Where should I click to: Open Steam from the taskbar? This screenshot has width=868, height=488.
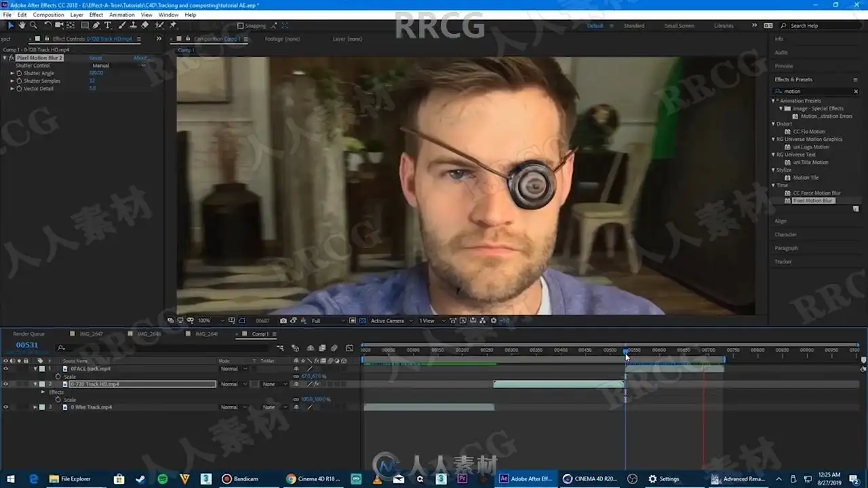tap(140, 479)
